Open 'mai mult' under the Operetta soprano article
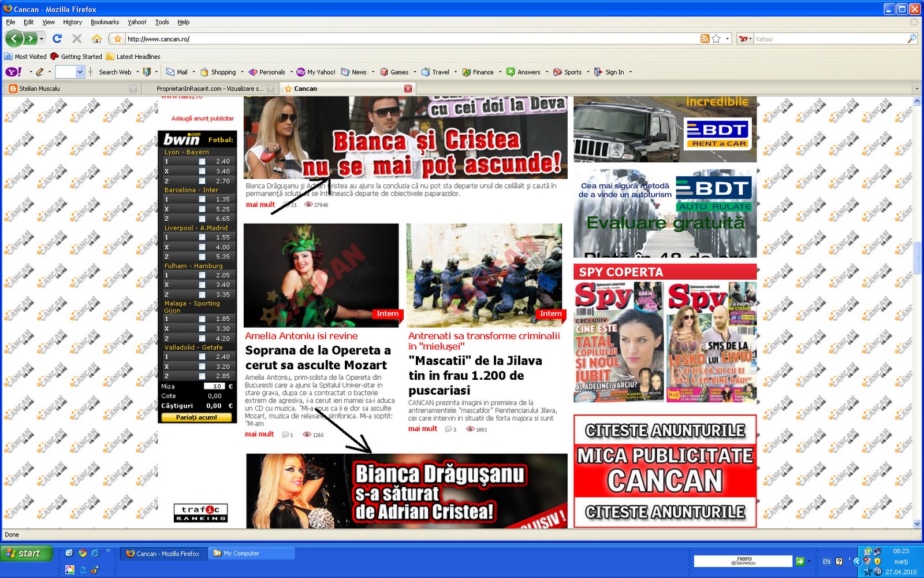This screenshot has width=924, height=578. 259,434
